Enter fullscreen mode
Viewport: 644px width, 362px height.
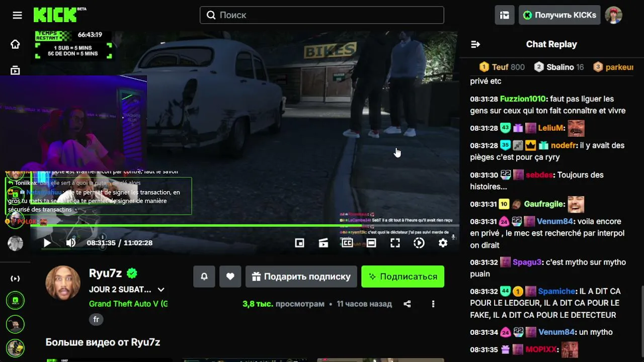(x=395, y=243)
